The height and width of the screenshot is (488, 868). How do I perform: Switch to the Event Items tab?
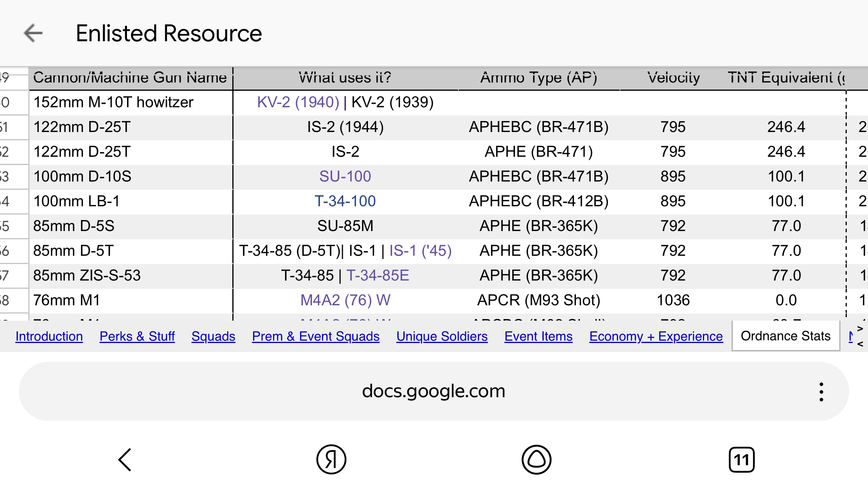click(538, 336)
